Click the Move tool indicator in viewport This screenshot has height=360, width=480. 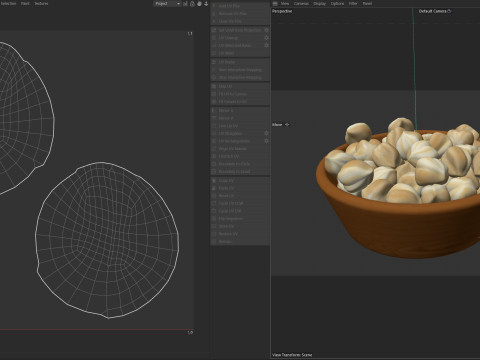click(x=281, y=125)
